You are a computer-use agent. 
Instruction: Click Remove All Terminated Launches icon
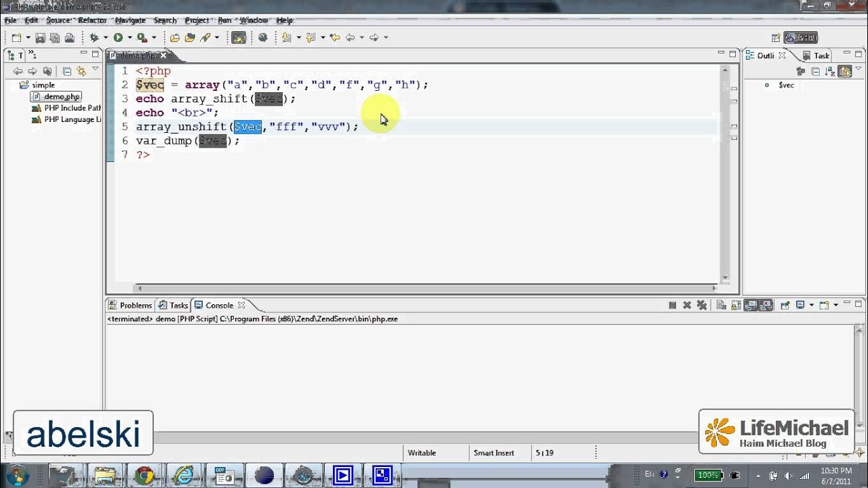click(x=701, y=306)
